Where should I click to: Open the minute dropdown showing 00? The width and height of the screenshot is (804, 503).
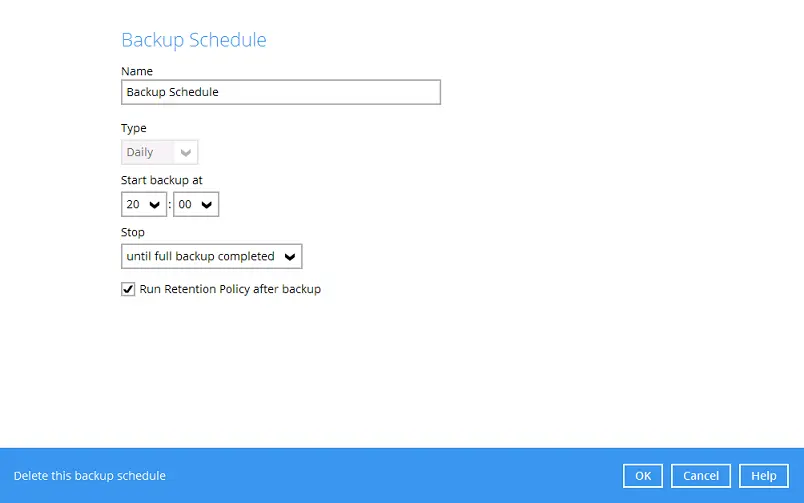[196, 204]
